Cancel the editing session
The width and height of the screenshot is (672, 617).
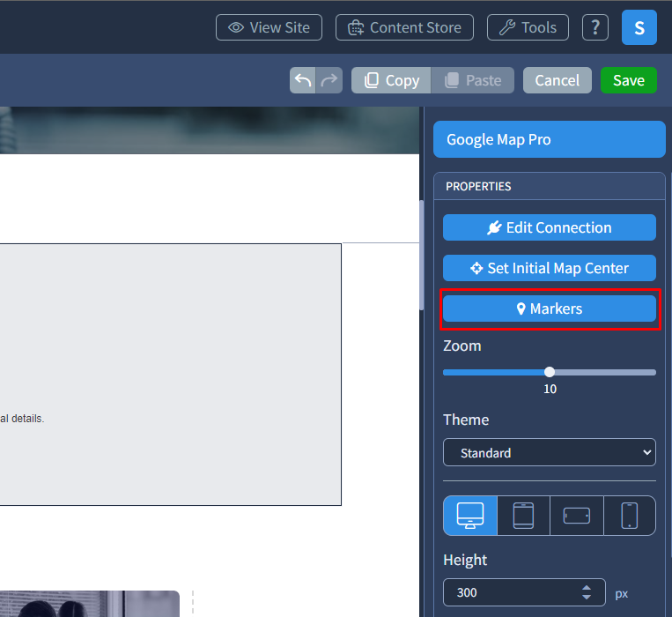(558, 80)
